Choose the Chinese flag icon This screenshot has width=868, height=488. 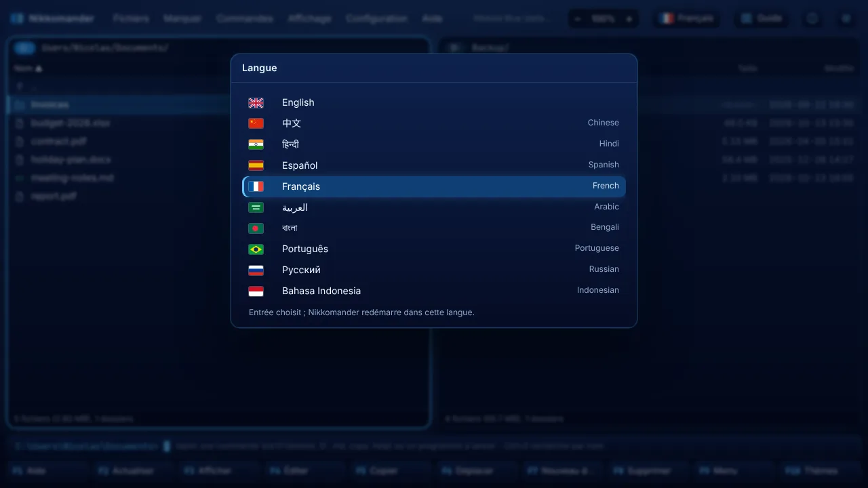256,123
